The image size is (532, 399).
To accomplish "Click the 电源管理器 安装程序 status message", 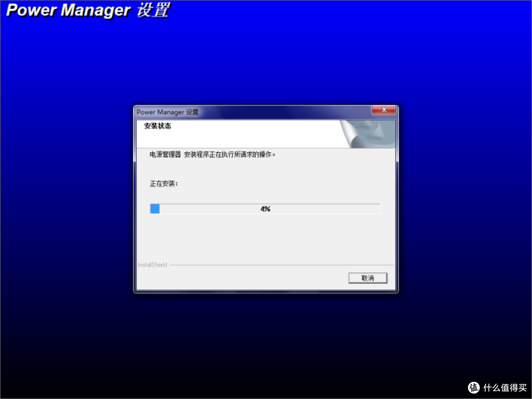I will click(213, 154).
